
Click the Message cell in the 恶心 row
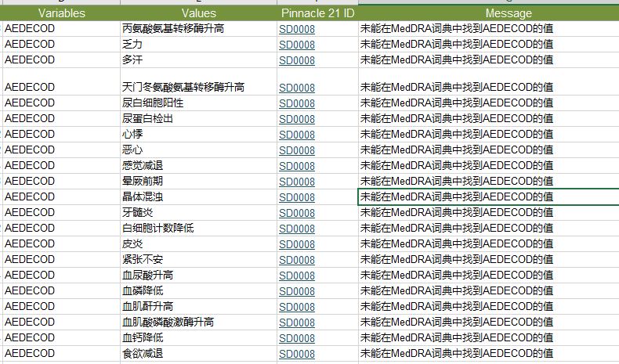(x=488, y=150)
